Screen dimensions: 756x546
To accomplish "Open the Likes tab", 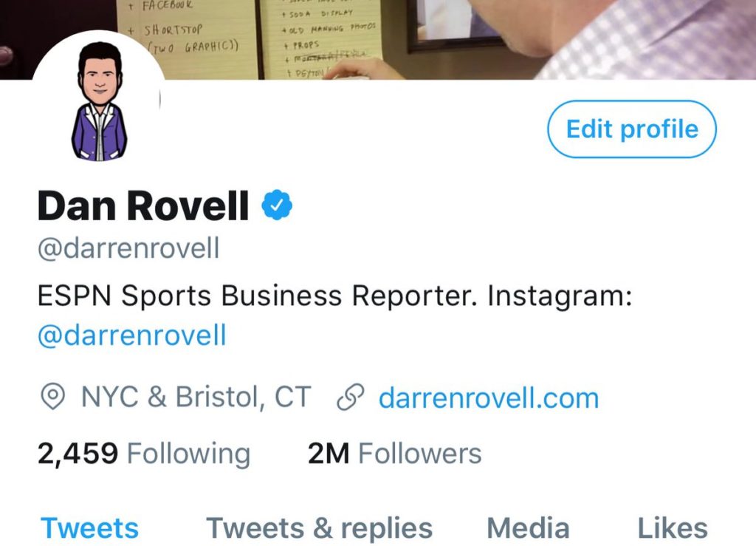I will pos(673,528).
